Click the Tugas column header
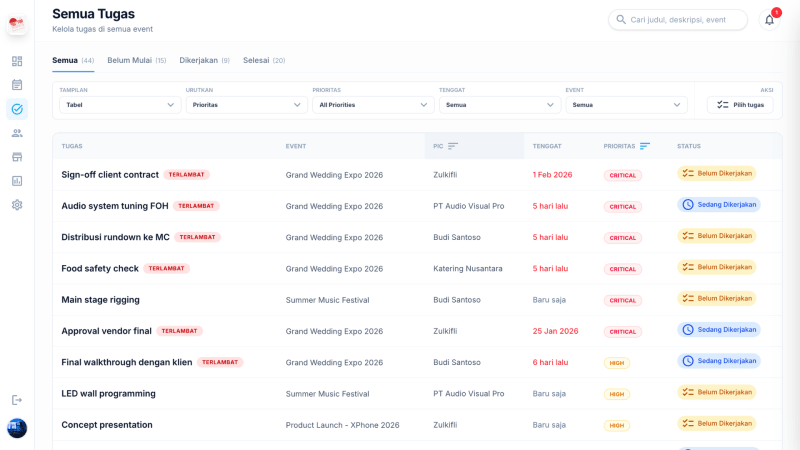The width and height of the screenshot is (800, 450). point(72,146)
